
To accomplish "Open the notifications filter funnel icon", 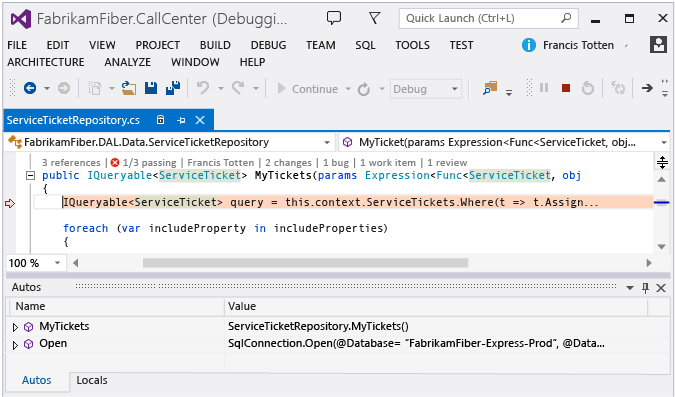I will tap(375, 18).
